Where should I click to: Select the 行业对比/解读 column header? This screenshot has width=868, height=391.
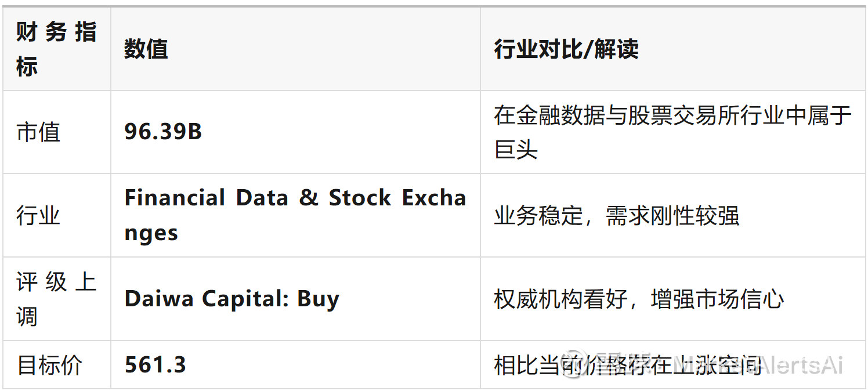click(x=566, y=49)
